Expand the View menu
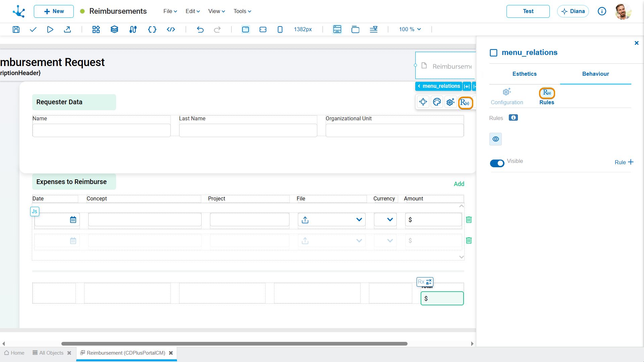This screenshot has width=644, height=362. coord(217,11)
